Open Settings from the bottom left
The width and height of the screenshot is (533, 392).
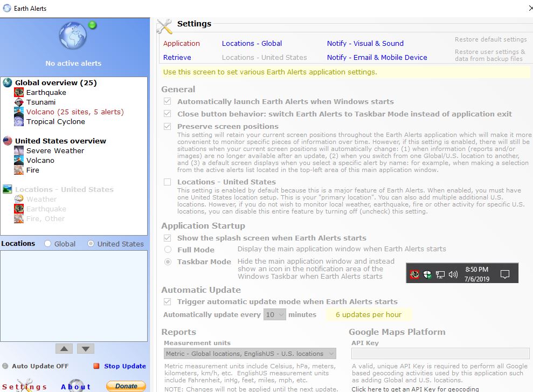tap(24, 387)
